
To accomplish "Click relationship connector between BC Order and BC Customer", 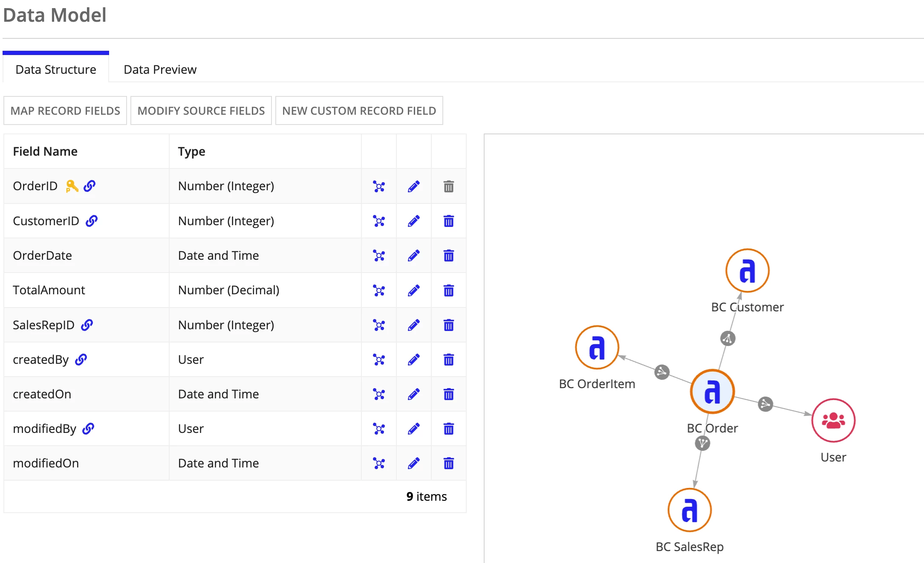I will tap(728, 339).
